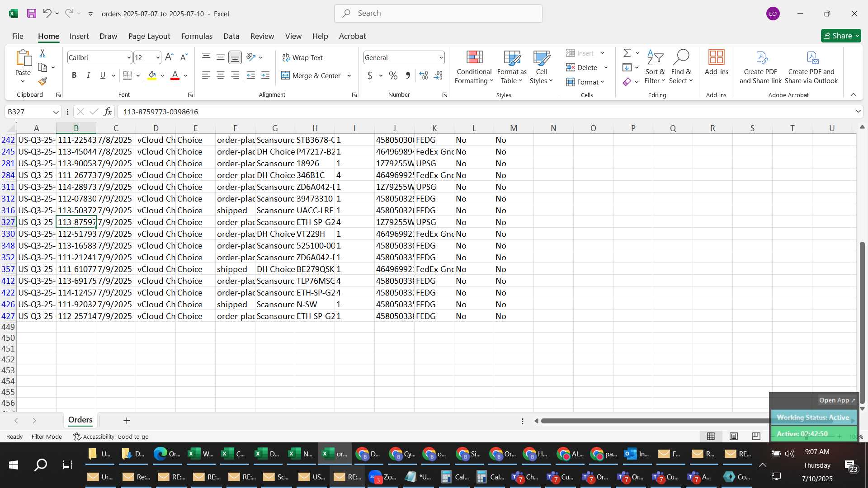Open the Find & Select menu
Viewport: 868px width, 488px height.
point(681,67)
